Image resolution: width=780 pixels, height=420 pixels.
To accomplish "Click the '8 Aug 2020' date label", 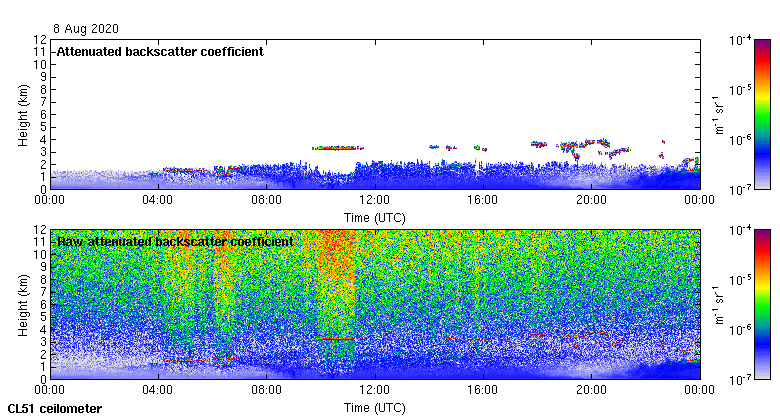I will (86, 29).
